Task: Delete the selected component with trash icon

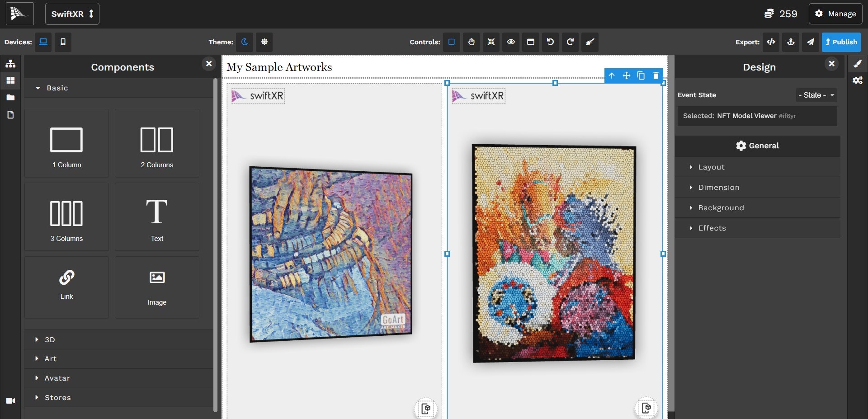Action: coord(656,75)
